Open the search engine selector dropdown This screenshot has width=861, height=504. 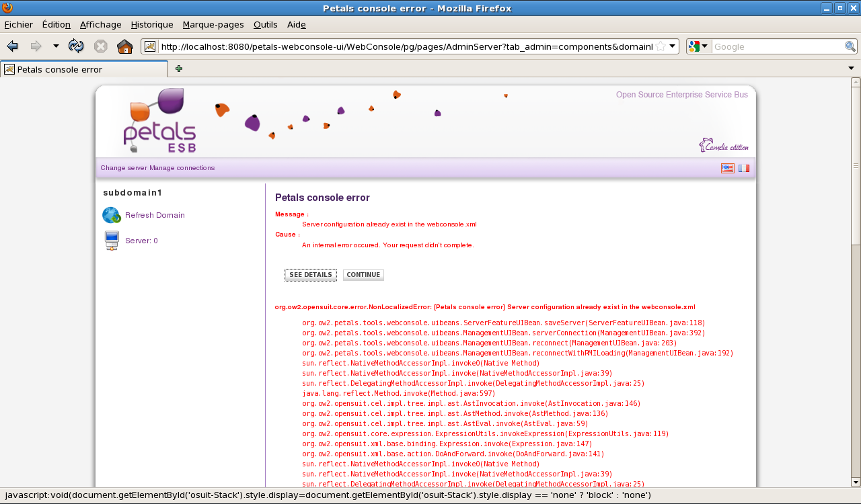tap(699, 46)
